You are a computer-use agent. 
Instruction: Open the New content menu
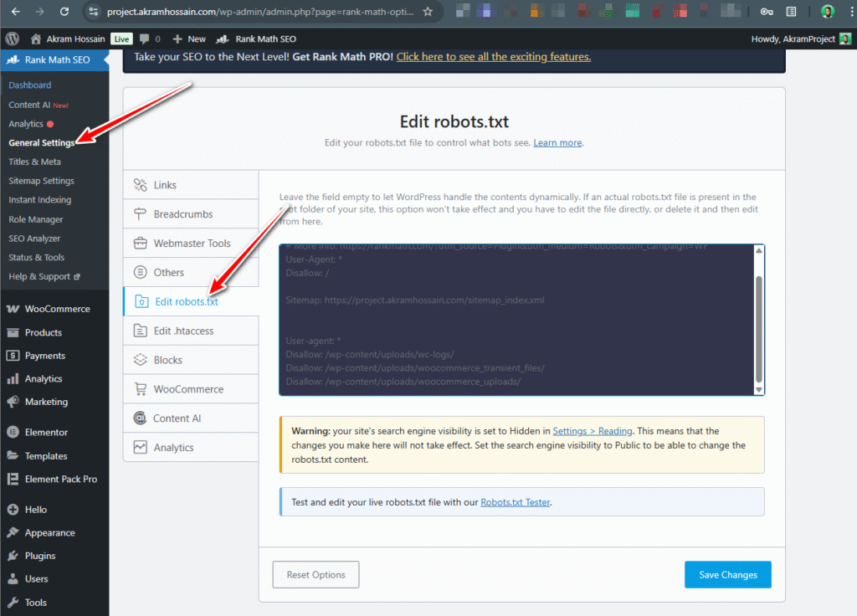click(189, 38)
